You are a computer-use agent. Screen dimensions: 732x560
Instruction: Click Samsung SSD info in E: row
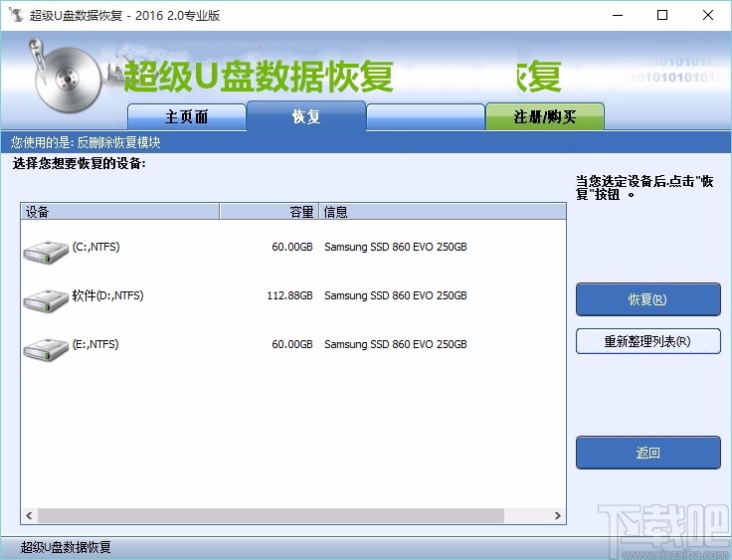point(396,344)
